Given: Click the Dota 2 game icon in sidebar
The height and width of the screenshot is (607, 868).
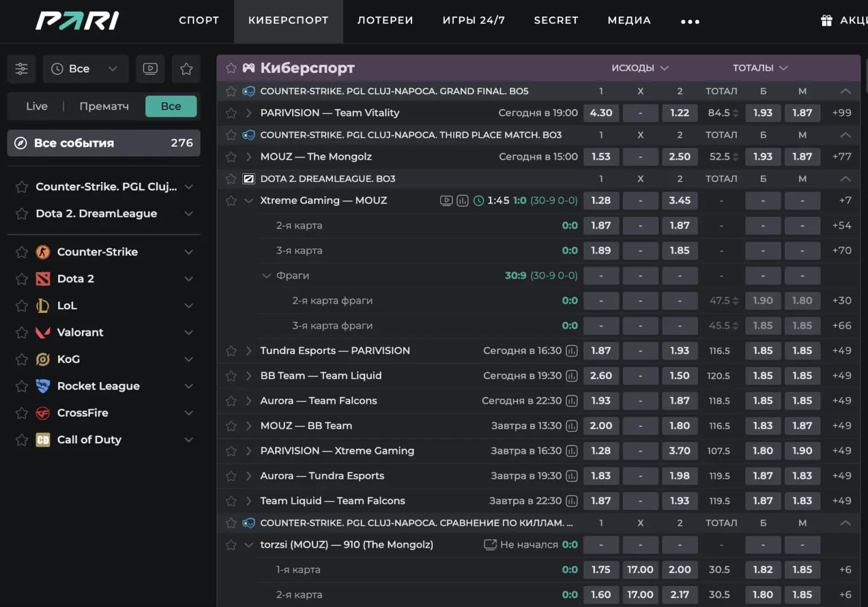Looking at the screenshot, I should pos(43,278).
